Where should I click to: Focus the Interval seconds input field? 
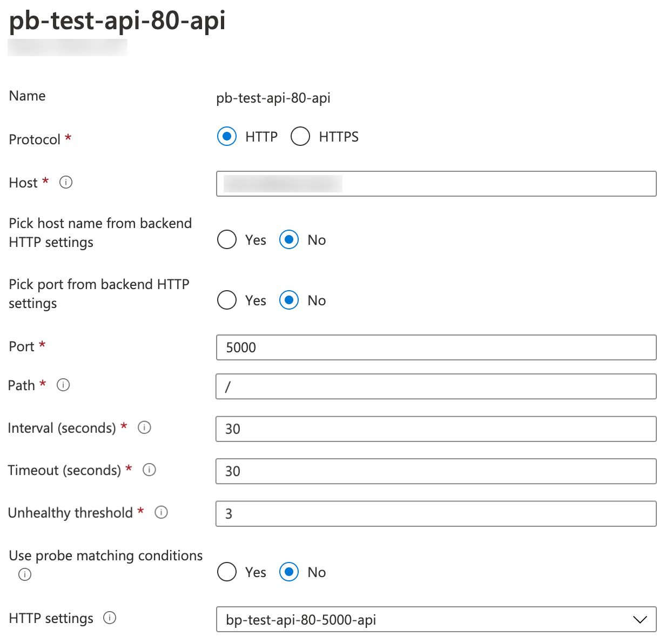(x=436, y=429)
